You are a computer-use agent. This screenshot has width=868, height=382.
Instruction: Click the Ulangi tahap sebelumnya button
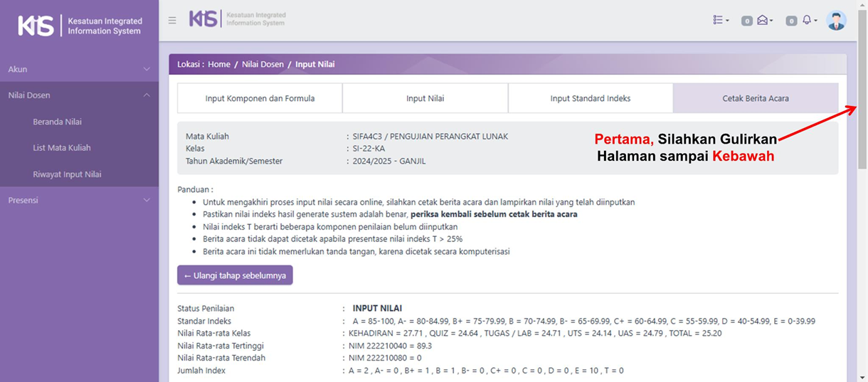[235, 275]
